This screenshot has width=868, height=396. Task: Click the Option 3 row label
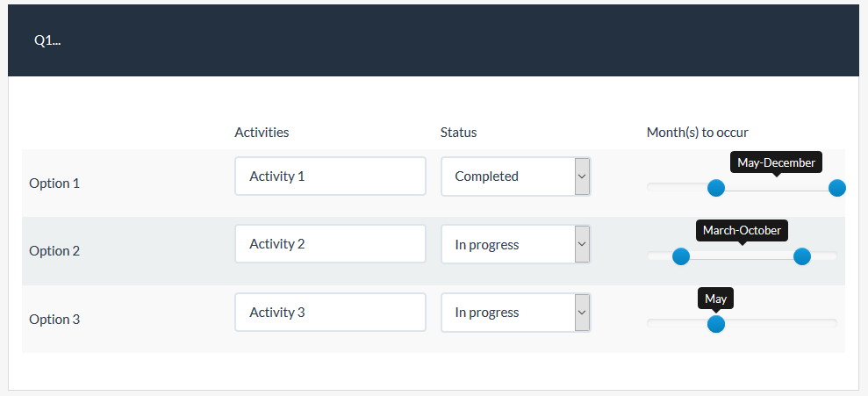click(x=54, y=320)
